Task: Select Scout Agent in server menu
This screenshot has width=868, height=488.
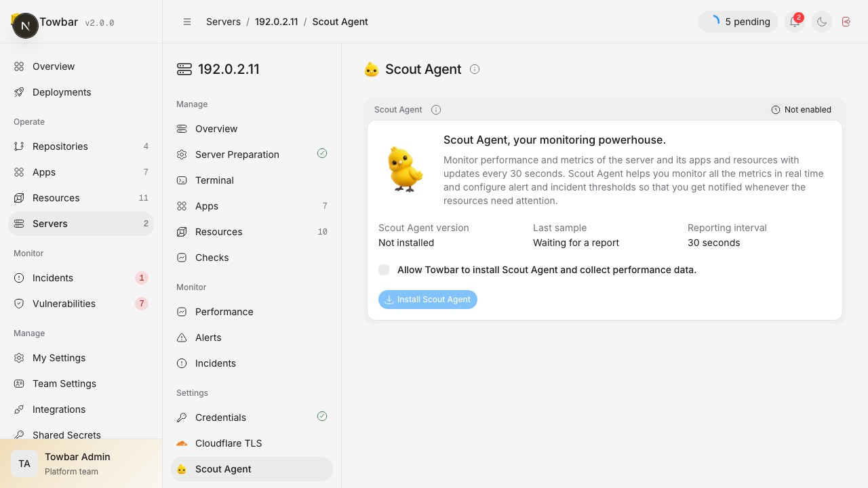Action: (252, 469)
